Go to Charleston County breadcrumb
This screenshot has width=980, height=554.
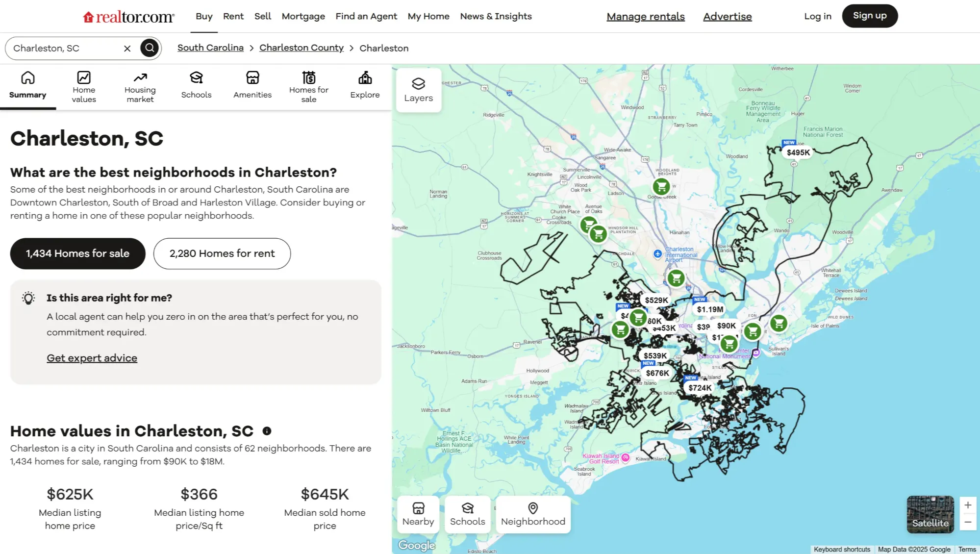click(x=301, y=48)
